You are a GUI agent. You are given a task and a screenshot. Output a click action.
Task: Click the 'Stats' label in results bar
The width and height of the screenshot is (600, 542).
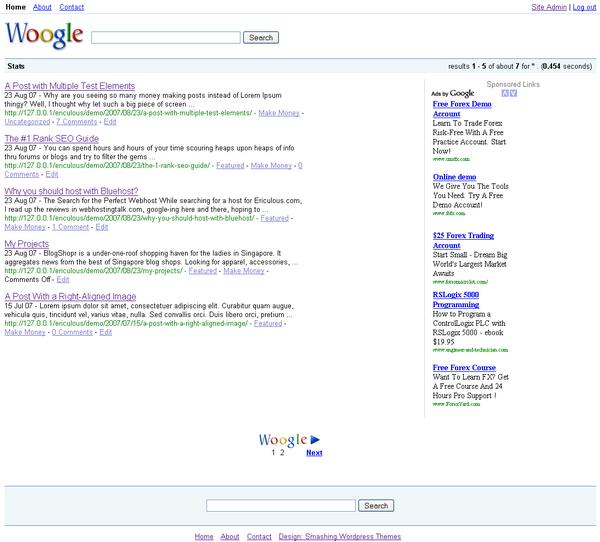(x=16, y=66)
